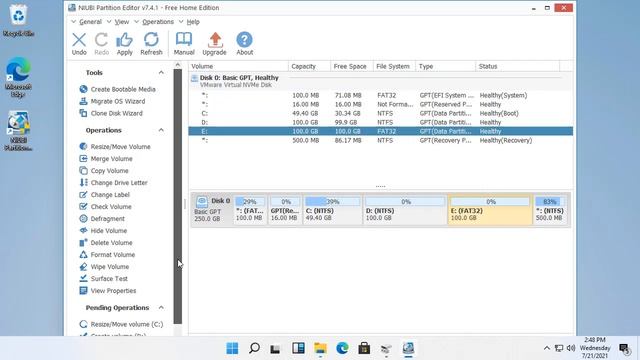Open the Windows Start menu
This screenshot has width=640, height=360.
232,348
